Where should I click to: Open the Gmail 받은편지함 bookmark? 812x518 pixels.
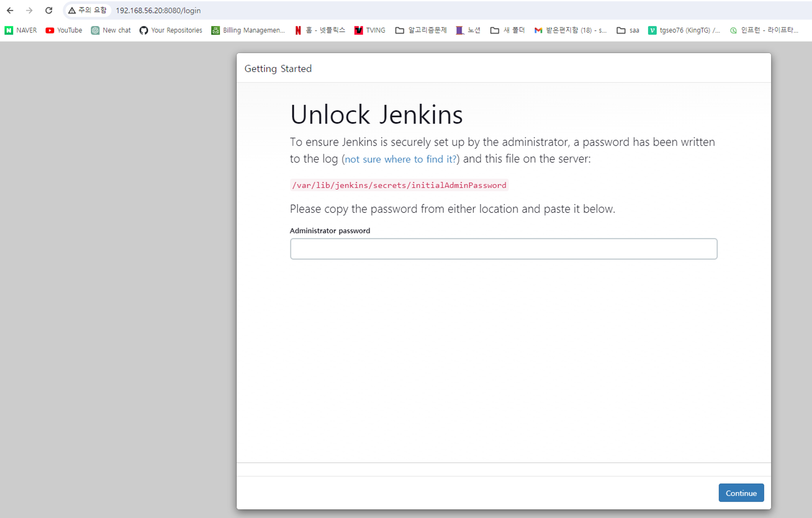(570, 30)
